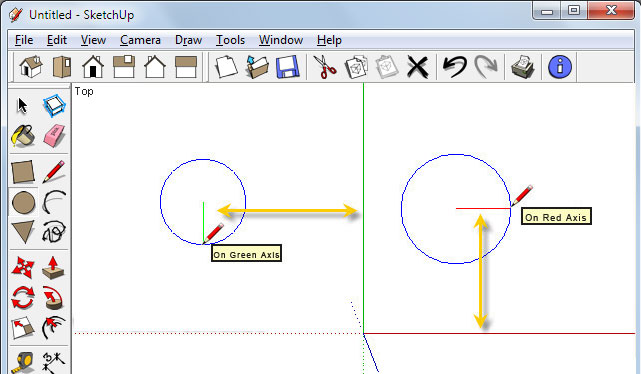Select the Rectangle tool
The height and width of the screenshot is (374, 641).
click(x=23, y=172)
